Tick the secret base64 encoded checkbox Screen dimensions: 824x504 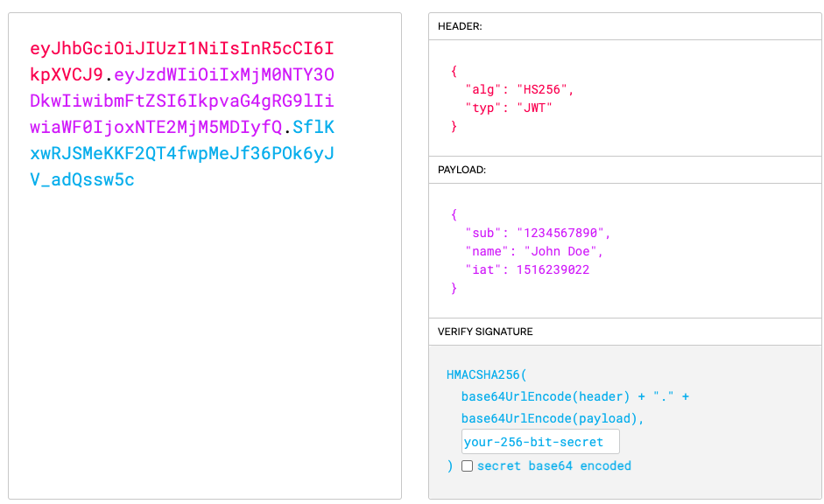(x=467, y=466)
